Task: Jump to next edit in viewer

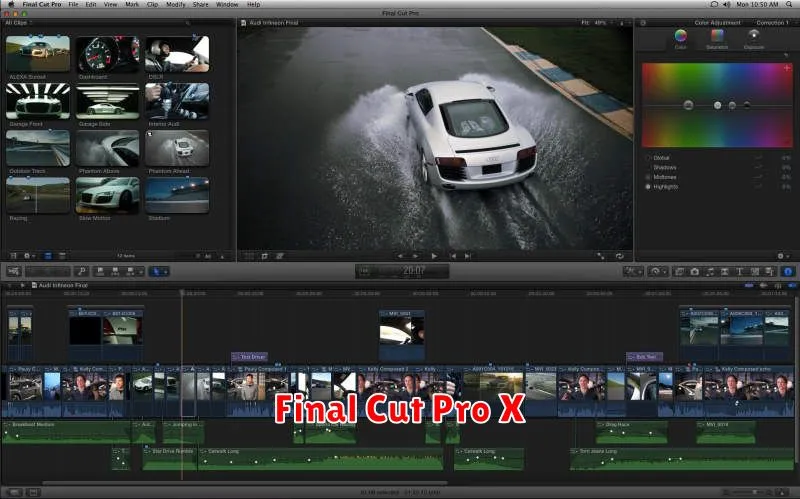Action: (467, 256)
